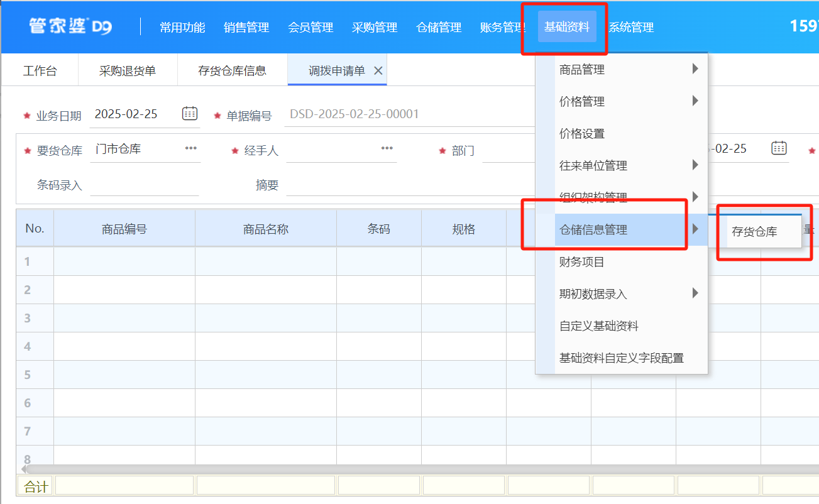This screenshot has width=819, height=504.
Task: Expand 往来单位管理 submenu arrow
Action: 695,165
